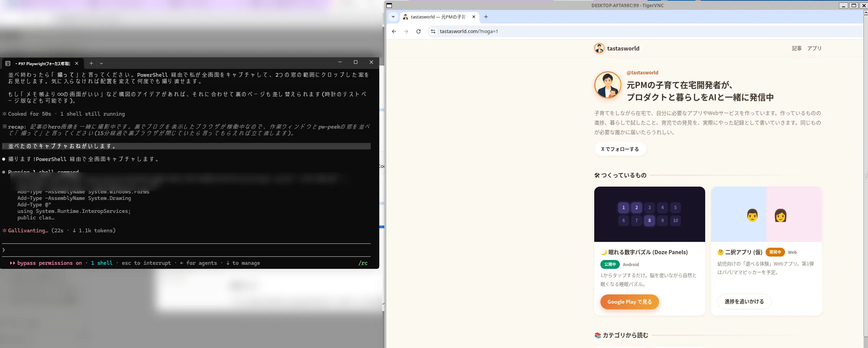Open a new browser tab
The width and height of the screenshot is (868, 348).
486,17
